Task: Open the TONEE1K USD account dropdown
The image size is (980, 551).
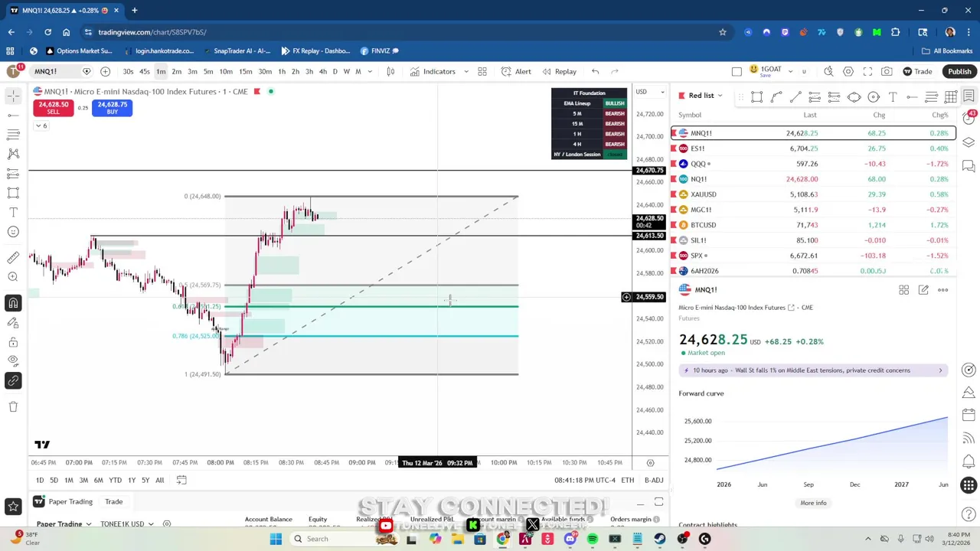Action: point(126,524)
